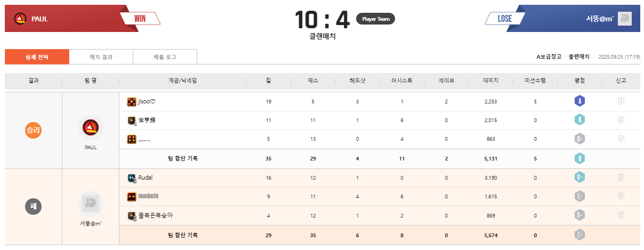Click the rank icon beside Rudal
Screen dimensions: 644x250
pos(132,178)
